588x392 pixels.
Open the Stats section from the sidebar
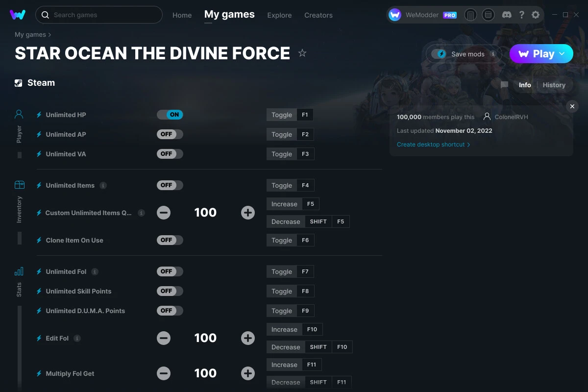tap(19, 271)
